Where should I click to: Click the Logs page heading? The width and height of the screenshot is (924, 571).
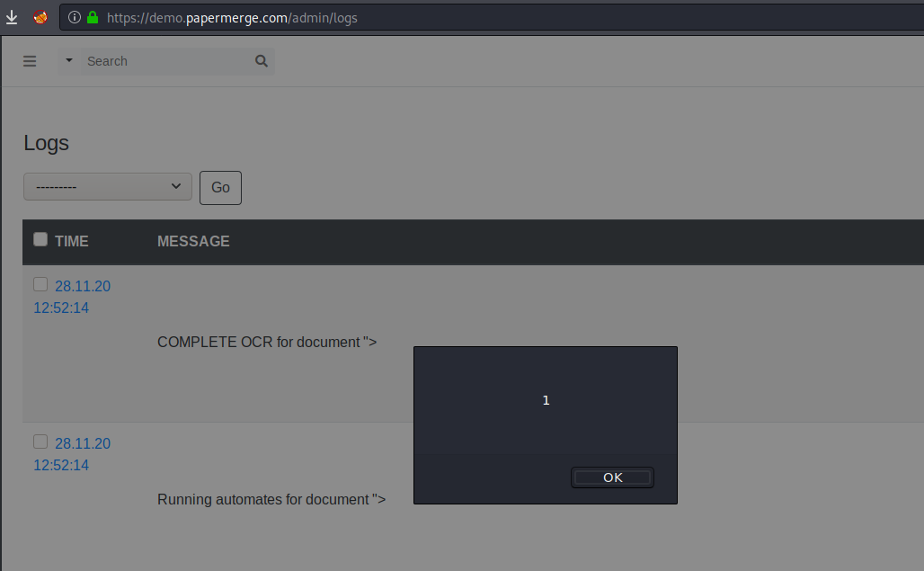(x=46, y=143)
